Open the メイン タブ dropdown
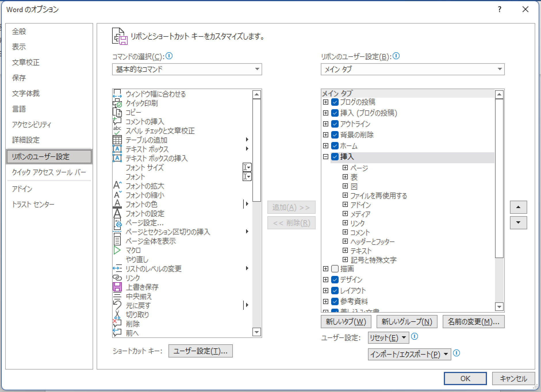Viewport: 541px width, 392px height. pos(413,69)
